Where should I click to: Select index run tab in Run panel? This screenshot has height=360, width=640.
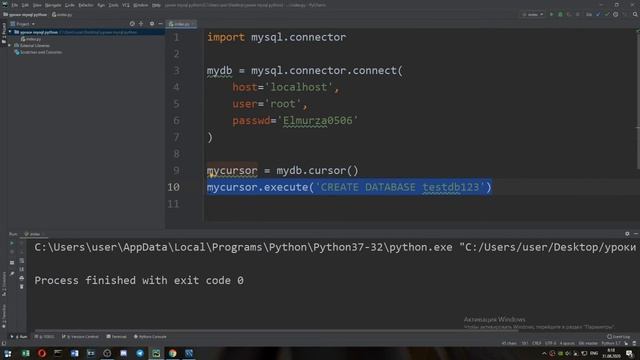pos(34,234)
